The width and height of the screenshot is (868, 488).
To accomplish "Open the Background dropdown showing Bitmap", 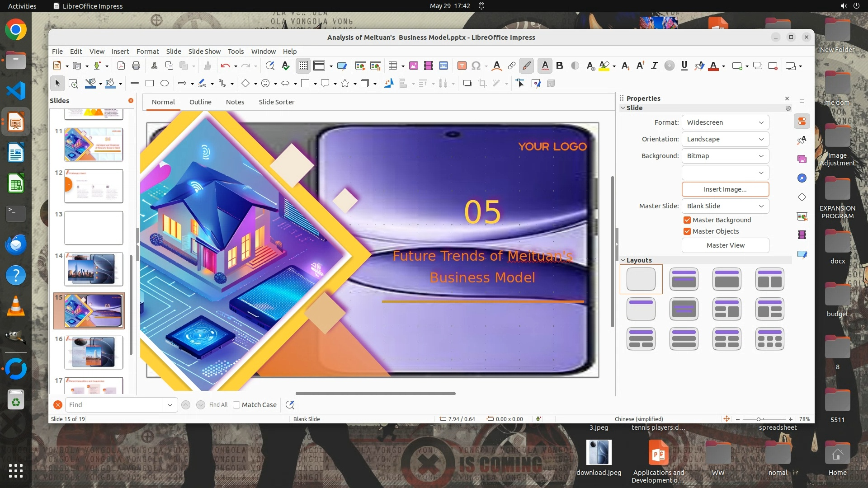I will point(725,156).
